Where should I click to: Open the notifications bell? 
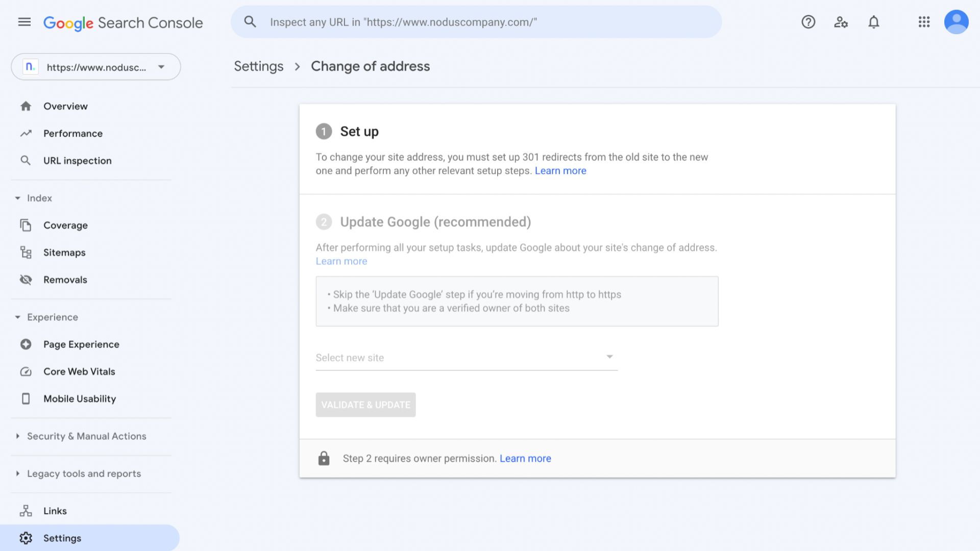(x=874, y=22)
